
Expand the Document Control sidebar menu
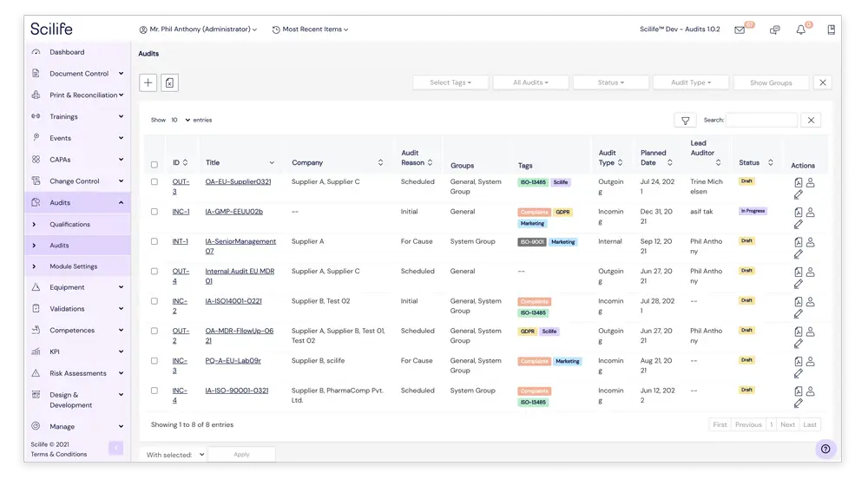click(x=77, y=74)
